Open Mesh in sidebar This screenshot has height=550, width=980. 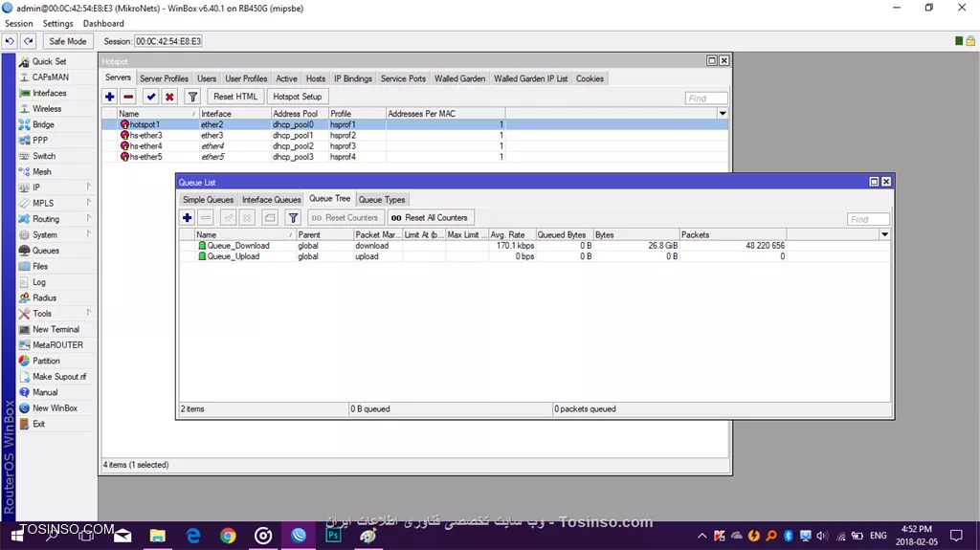(42, 171)
